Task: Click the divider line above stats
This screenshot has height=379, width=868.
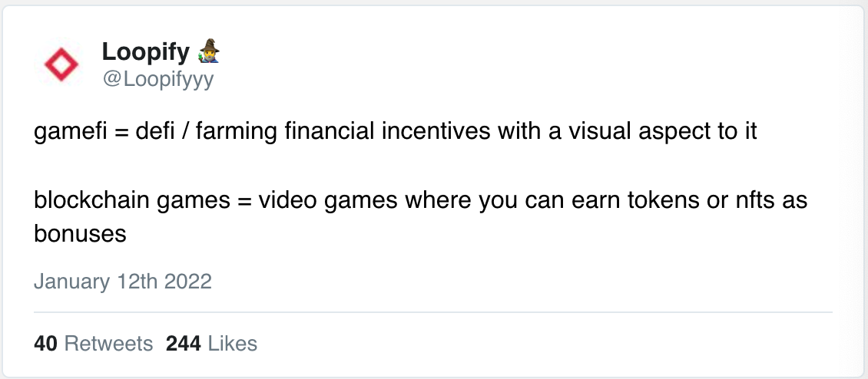Action: pyautogui.click(x=433, y=312)
